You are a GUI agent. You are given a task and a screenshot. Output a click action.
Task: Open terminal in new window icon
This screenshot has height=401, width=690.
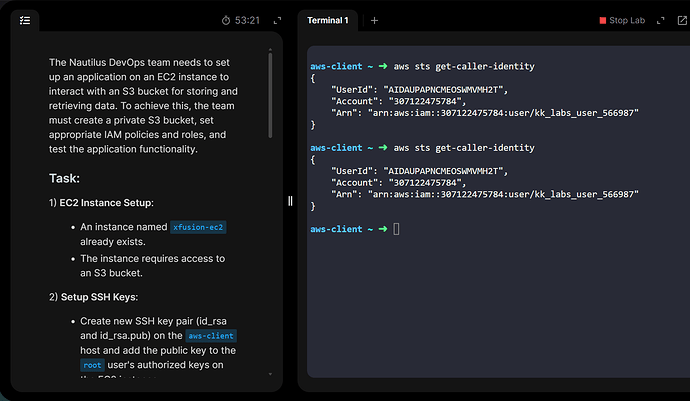click(x=682, y=20)
